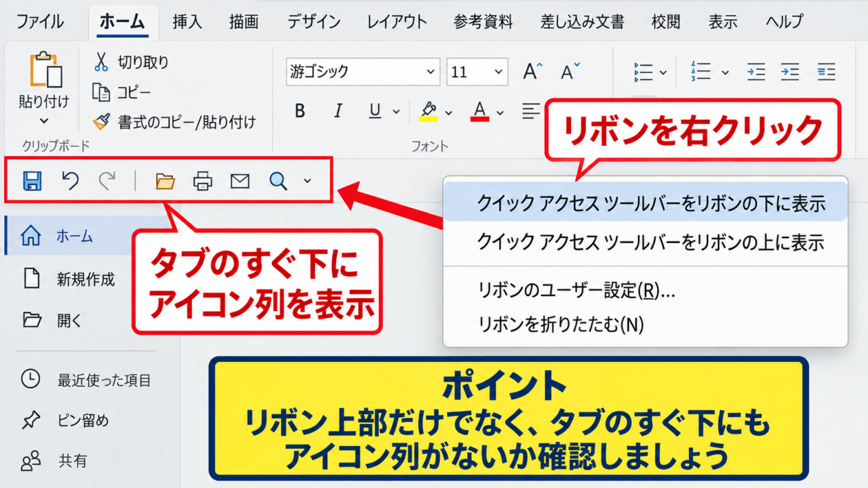
Task: Expand the Paste options arrow
Action: [44, 121]
